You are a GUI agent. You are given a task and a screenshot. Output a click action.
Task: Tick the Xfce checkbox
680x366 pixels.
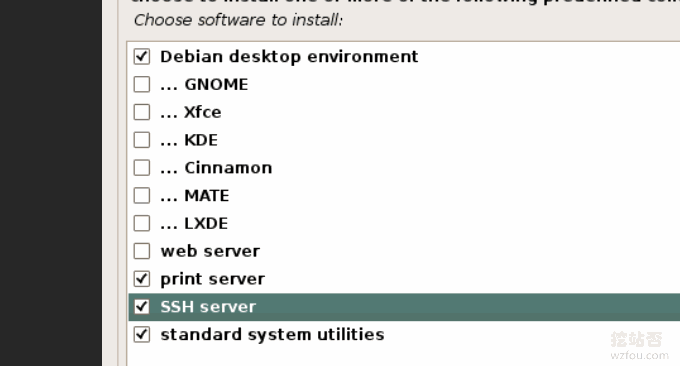(x=142, y=112)
